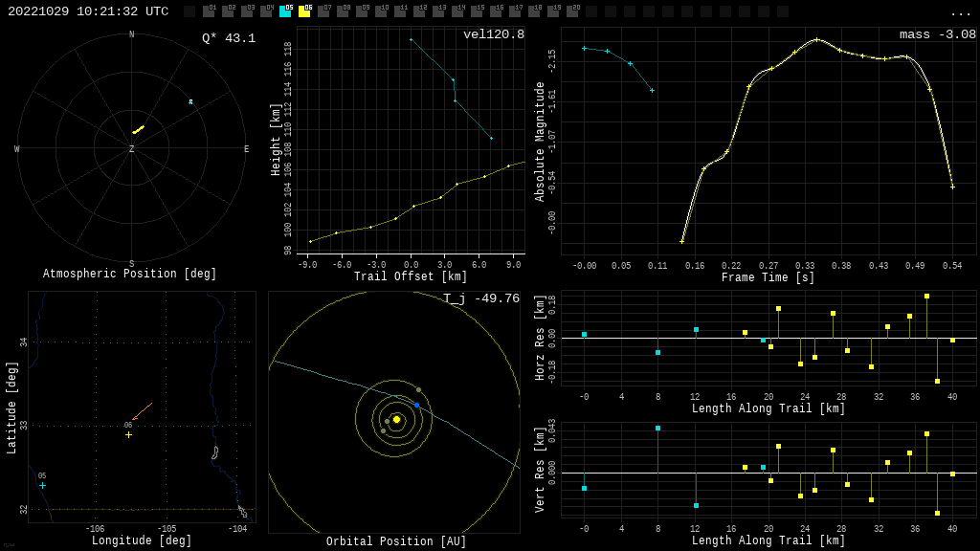Screen dimensions: 980x551
Task: Click the cyan meteor marker in polar plot
Action: point(190,101)
